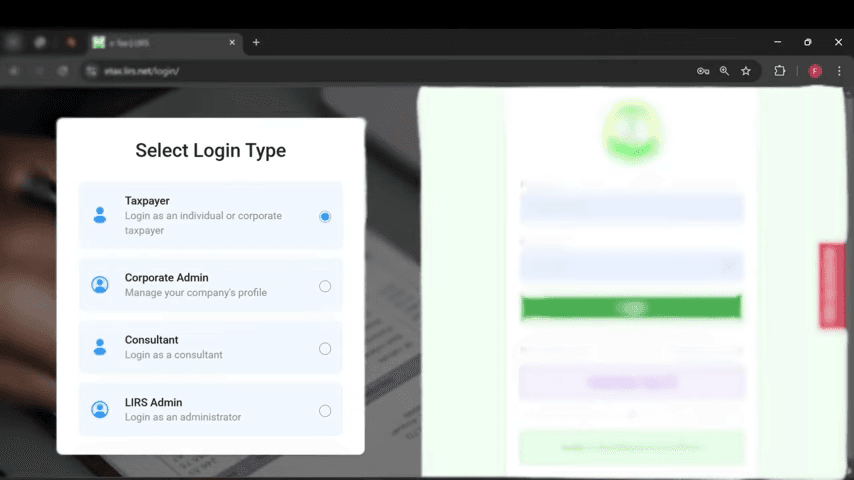854x480 pixels.
Task: Click the Taxpayer person icon
Action: [100, 215]
